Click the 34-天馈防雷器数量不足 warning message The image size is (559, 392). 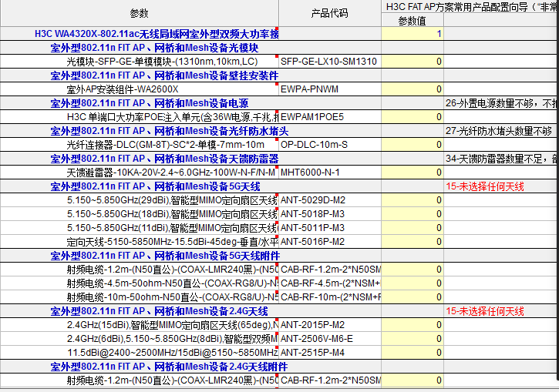point(501,159)
